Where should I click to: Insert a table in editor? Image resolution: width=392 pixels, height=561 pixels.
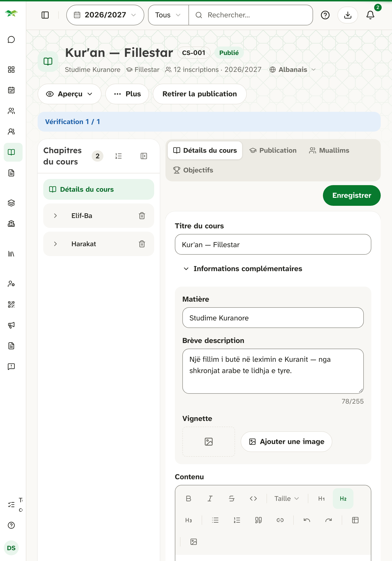pyautogui.click(x=355, y=520)
